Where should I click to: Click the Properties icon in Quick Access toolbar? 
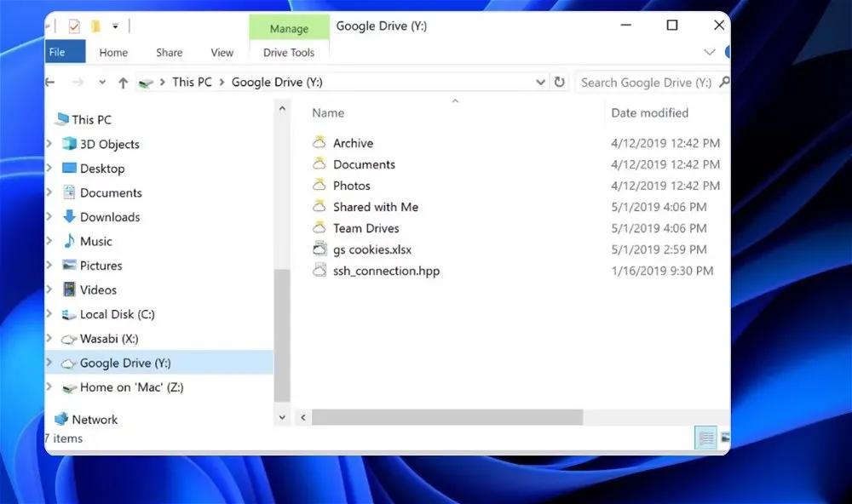click(x=74, y=26)
